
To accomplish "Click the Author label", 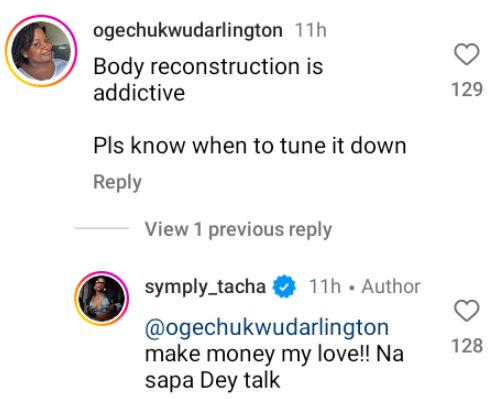I will coord(391,286).
